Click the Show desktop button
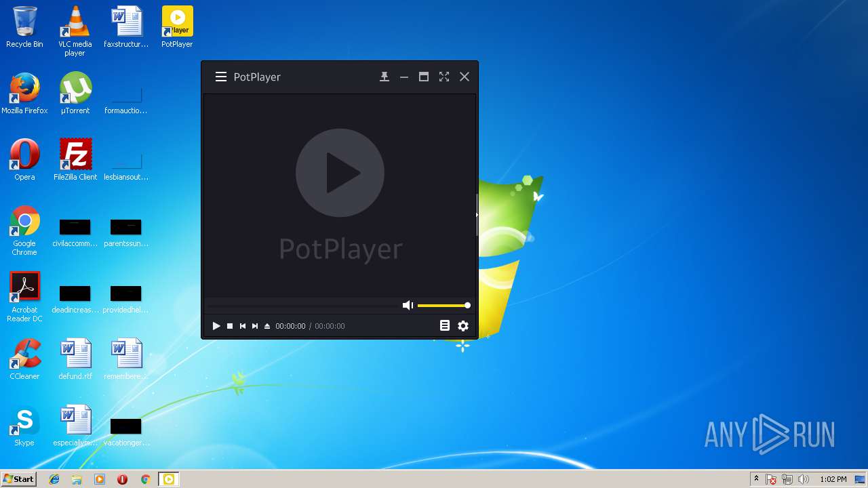 coord(861,479)
